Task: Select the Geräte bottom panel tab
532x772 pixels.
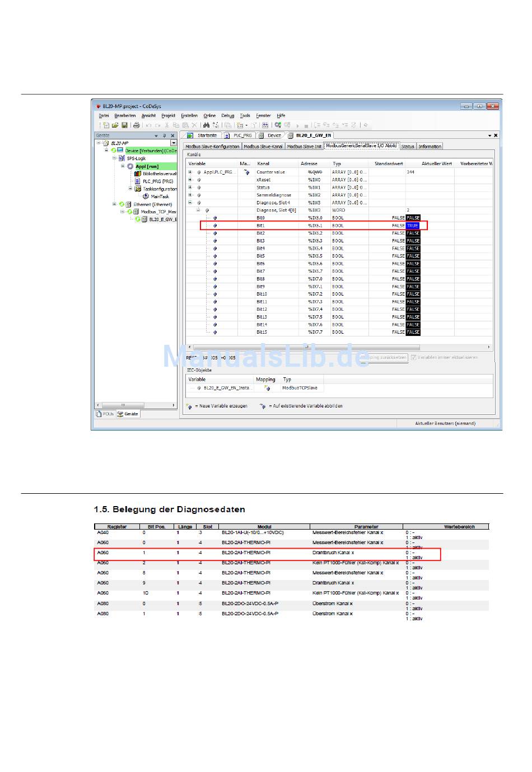Action: (128, 414)
